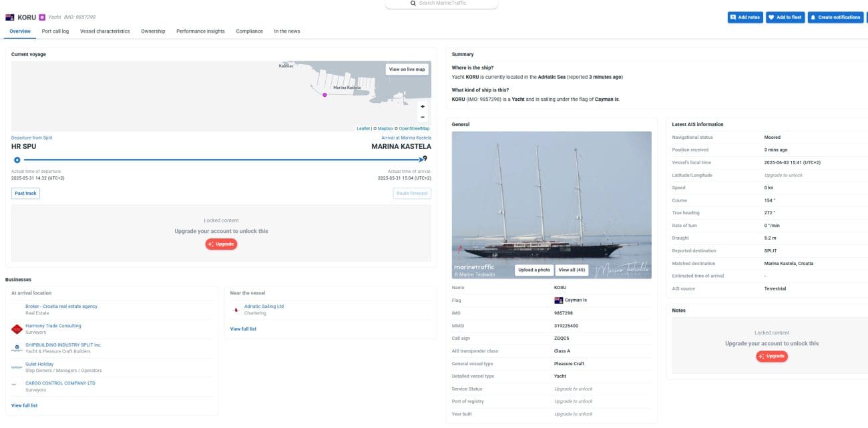Image resolution: width=868 pixels, height=428 pixels.
Task: Open View on live map
Action: pyautogui.click(x=407, y=69)
